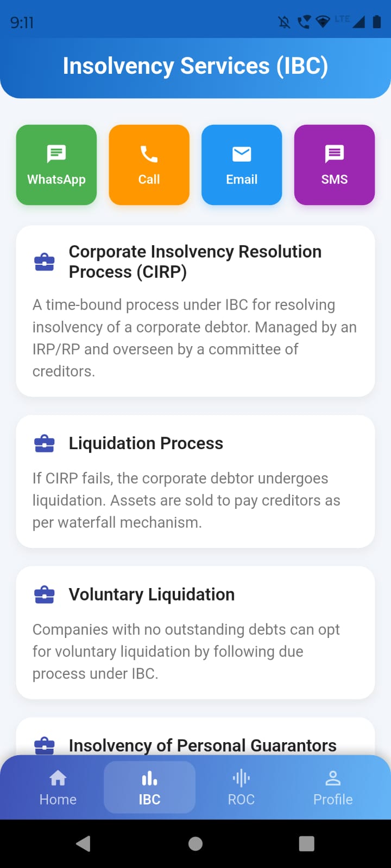This screenshot has height=868, width=391.
Task: Open the Liquidation Process card description
Action: pyautogui.click(x=186, y=500)
